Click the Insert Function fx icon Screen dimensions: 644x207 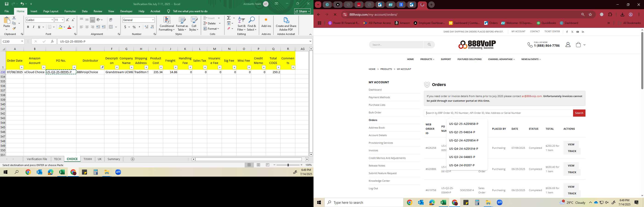coord(52,41)
